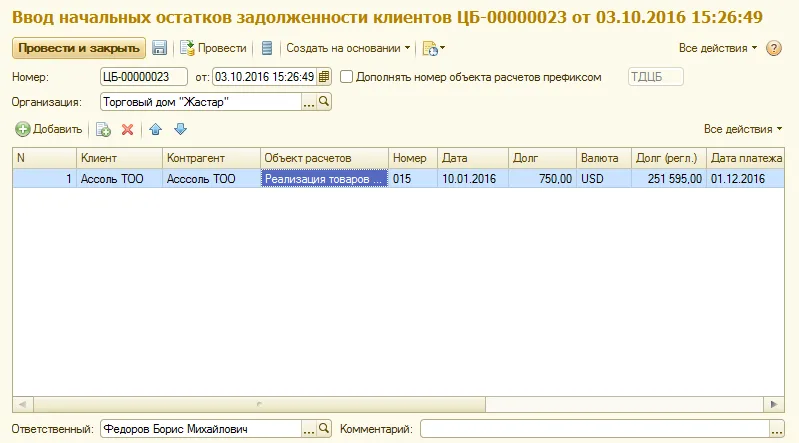The height and width of the screenshot is (443, 799).
Task: Open the calendar picker next to date
Action: coord(324,77)
